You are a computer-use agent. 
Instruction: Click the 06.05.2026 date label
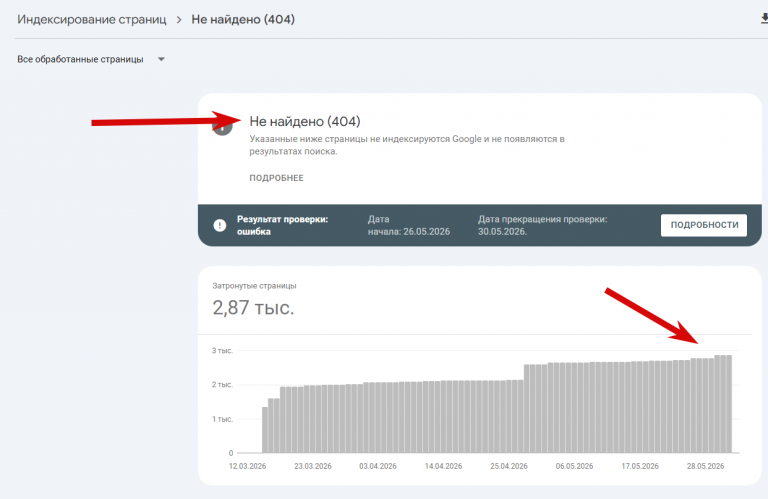[574, 466]
